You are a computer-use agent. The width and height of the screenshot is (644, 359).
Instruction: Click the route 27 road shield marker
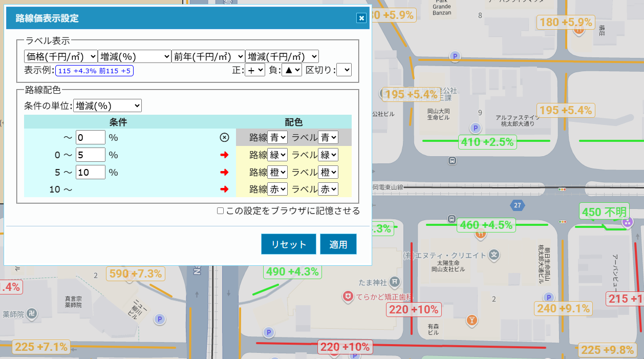click(518, 206)
